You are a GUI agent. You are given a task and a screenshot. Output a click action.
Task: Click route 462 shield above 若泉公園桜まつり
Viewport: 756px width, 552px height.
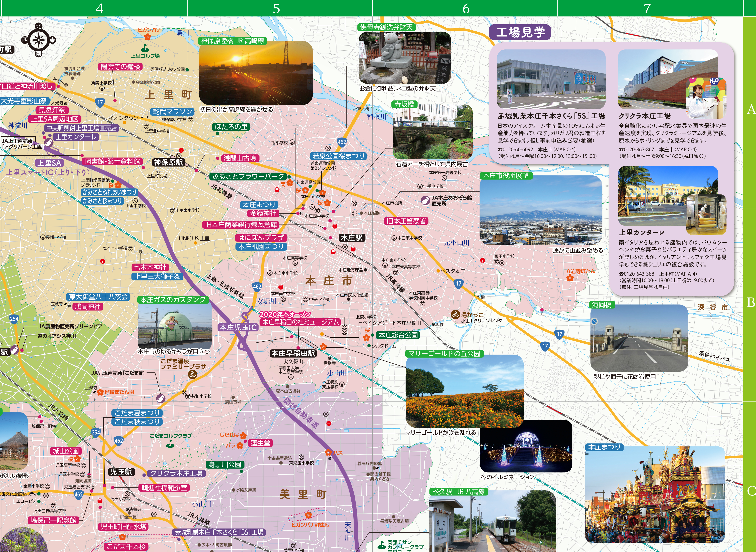tap(342, 142)
